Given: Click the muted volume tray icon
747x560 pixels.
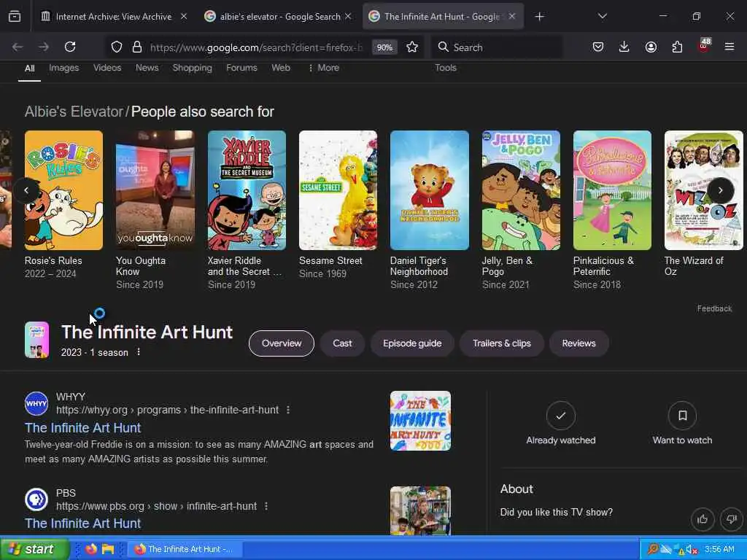Looking at the screenshot, I should click(x=692, y=549).
